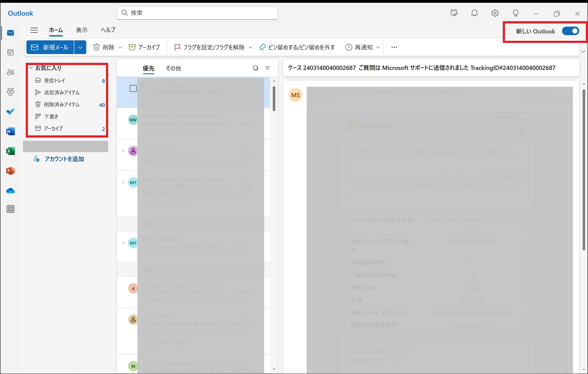Open dropdown arrow next to 新規メール
Screen dimensions: 588x374
click(80, 47)
